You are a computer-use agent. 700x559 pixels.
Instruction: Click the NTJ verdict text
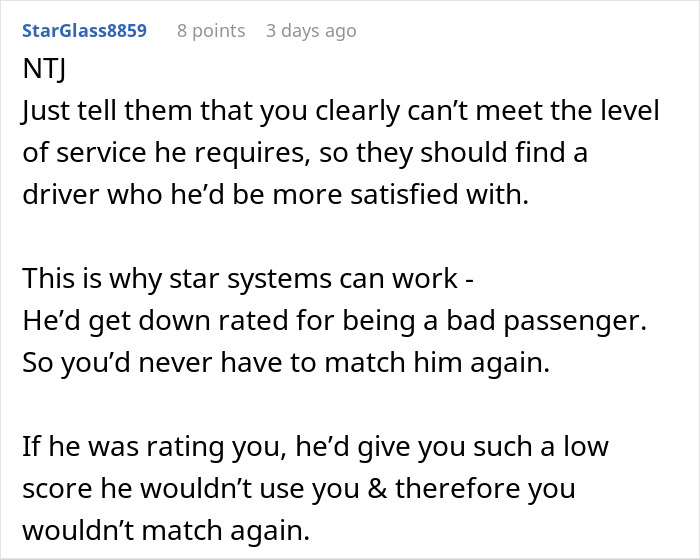[x=46, y=71]
